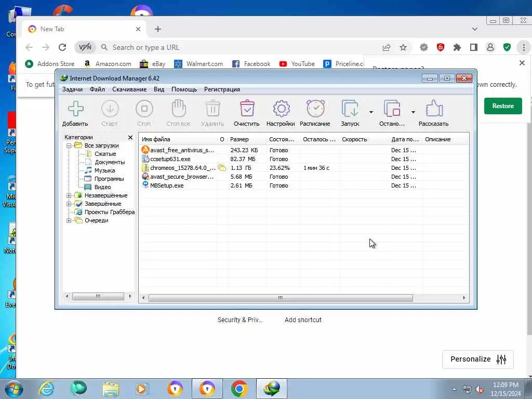Click the share page icon in browser
Image resolution: width=532 pixels, height=399 pixels.
pyautogui.click(x=387, y=47)
